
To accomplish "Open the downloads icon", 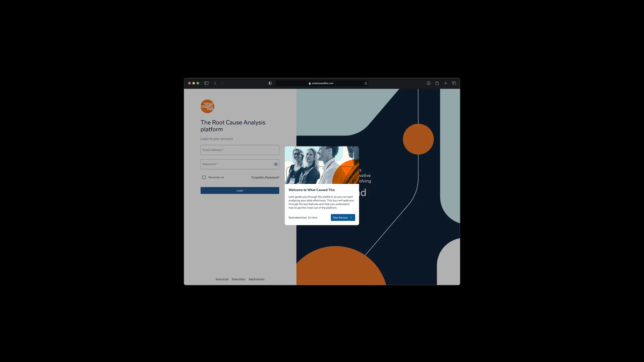I will click(x=428, y=83).
